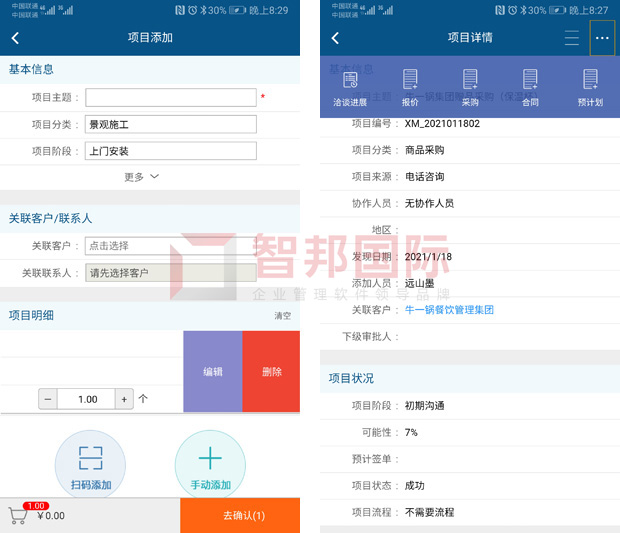The width and height of the screenshot is (620, 533).
Task: Open the 报价 quotation shortcut
Action: coord(410,89)
